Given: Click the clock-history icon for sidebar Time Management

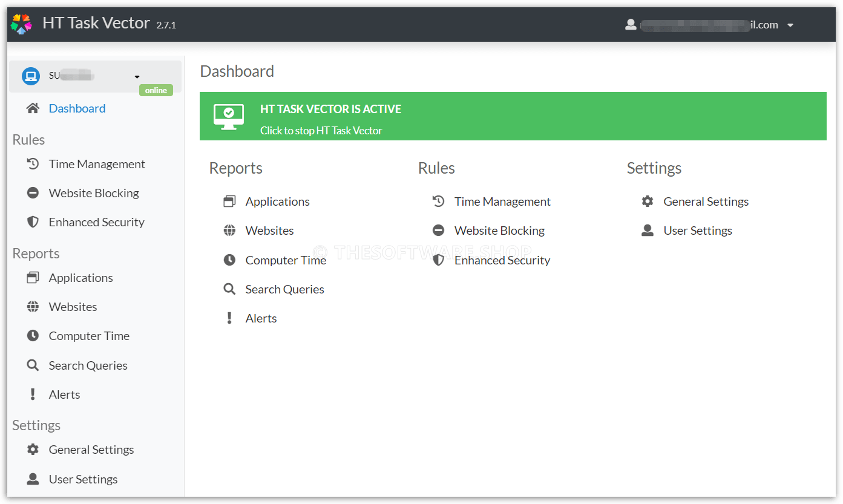Looking at the screenshot, I should pos(33,164).
